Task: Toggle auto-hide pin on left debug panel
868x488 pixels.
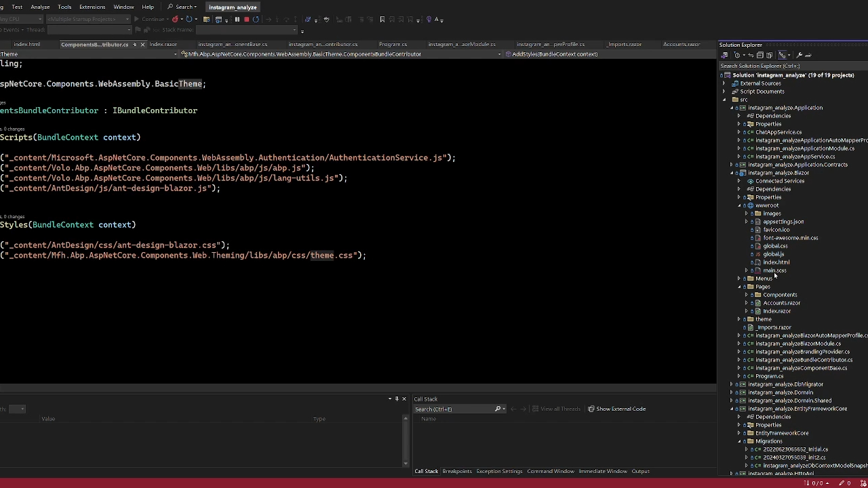Action: point(397,399)
